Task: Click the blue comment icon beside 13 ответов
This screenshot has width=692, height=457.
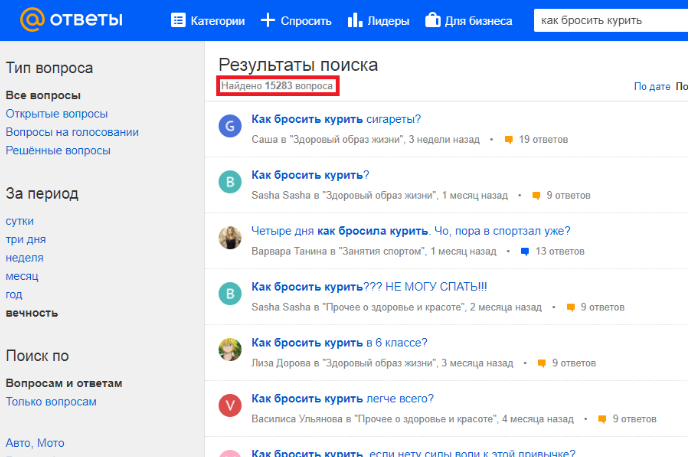Action: (525, 252)
